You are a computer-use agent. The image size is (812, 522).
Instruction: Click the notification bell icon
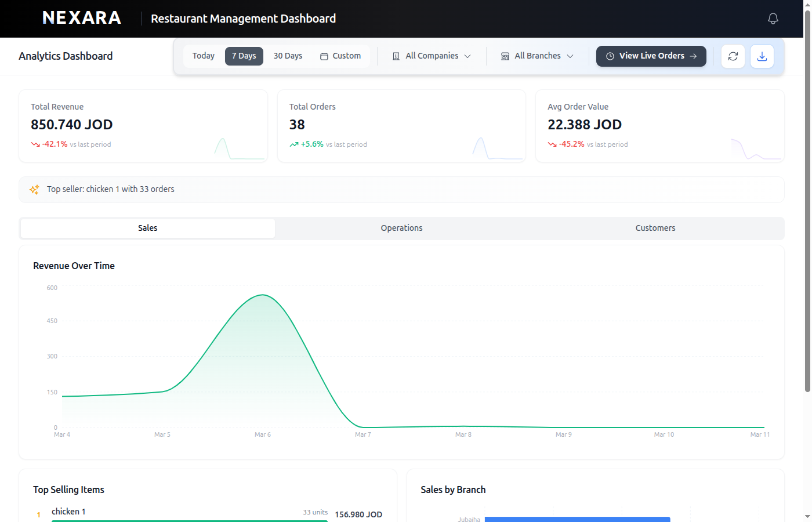click(773, 19)
